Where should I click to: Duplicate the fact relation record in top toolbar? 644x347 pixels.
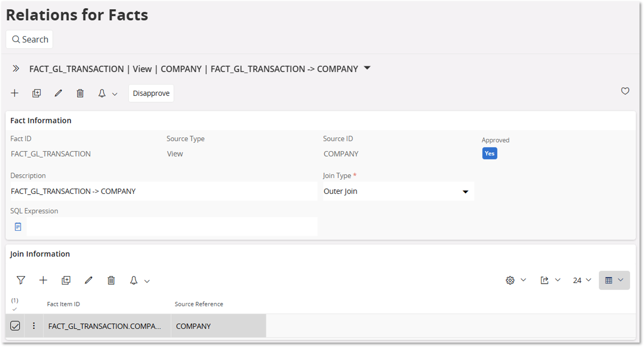(37, 93)
